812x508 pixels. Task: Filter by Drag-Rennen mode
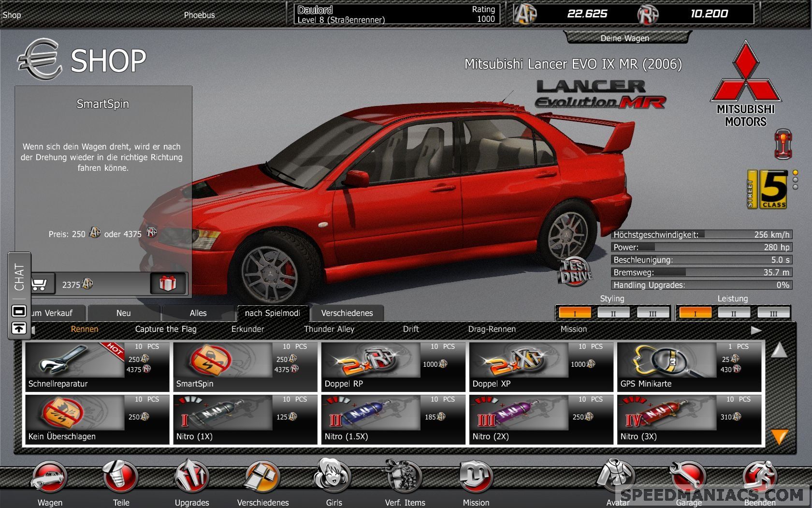point(492,329)
